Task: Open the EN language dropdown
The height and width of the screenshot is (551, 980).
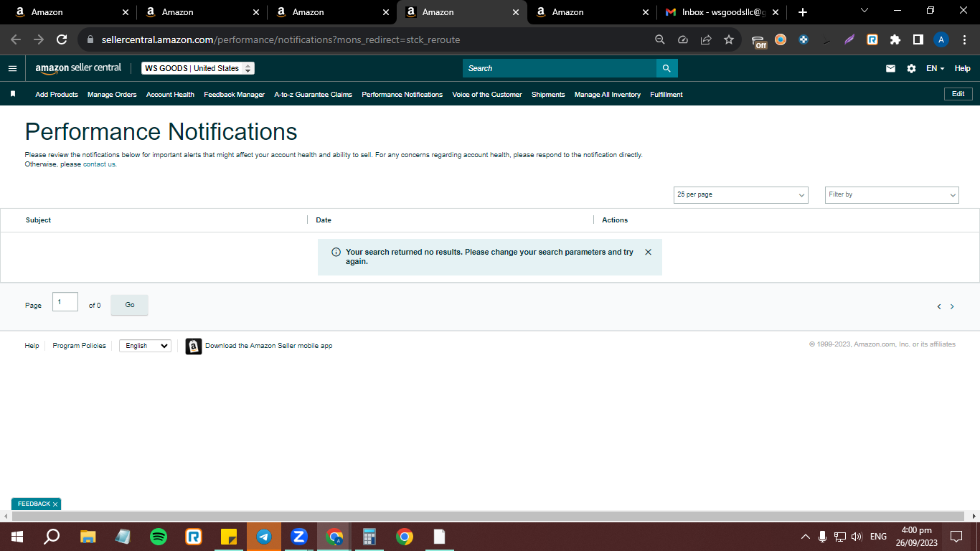Action: coord(936,69)
